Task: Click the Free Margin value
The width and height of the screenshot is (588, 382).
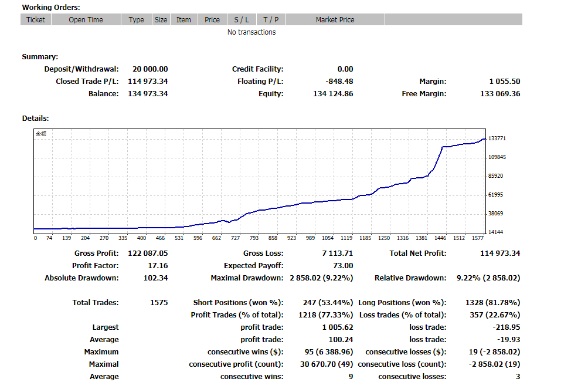Action: pyautogui.click(x=500, y=94)
